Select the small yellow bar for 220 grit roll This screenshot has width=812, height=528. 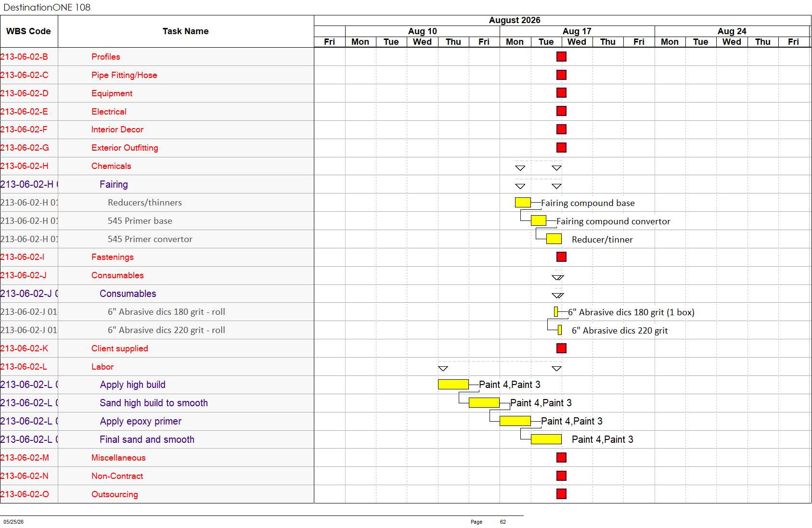[560, 330]
